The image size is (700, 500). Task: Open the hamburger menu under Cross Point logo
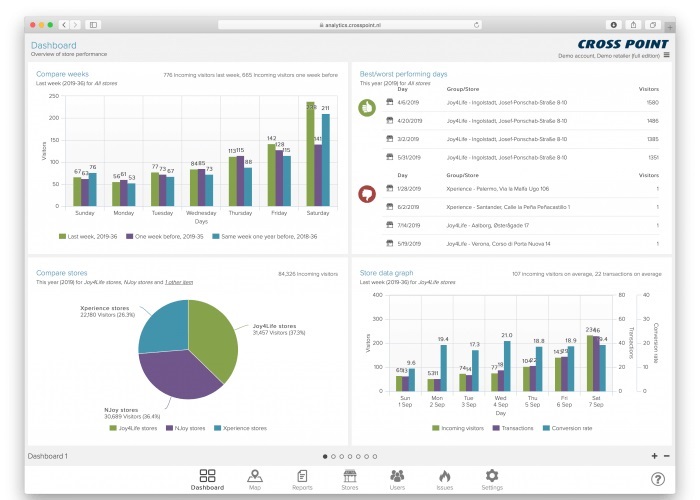tap(667, 56)
